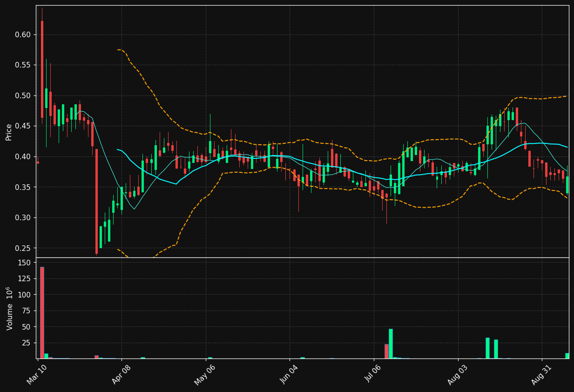Click the Aug 03 date label
Image resolution: width=574 pixels, height=392 pixels.
[x=457, y=374]
